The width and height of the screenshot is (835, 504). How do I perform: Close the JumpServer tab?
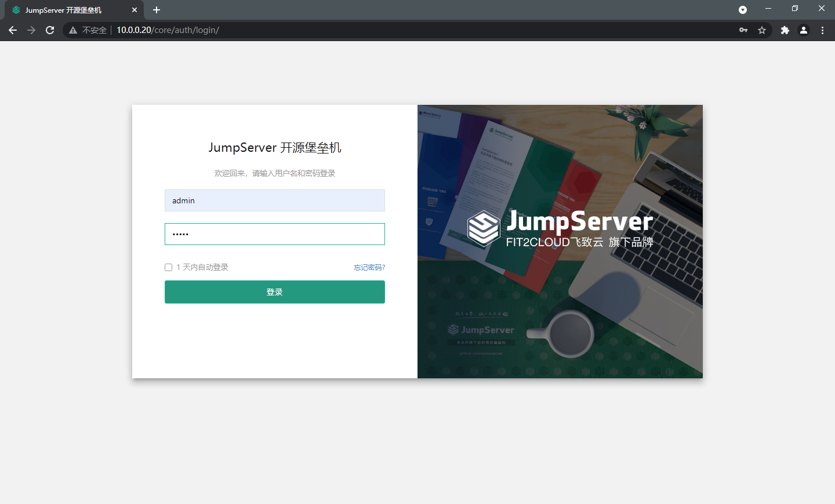click(135, 10)
